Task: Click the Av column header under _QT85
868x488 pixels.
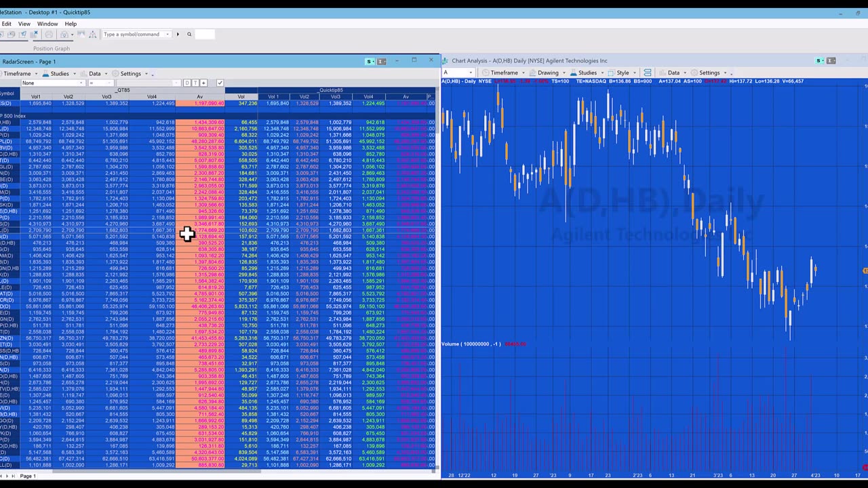Action: coord(200,96)
